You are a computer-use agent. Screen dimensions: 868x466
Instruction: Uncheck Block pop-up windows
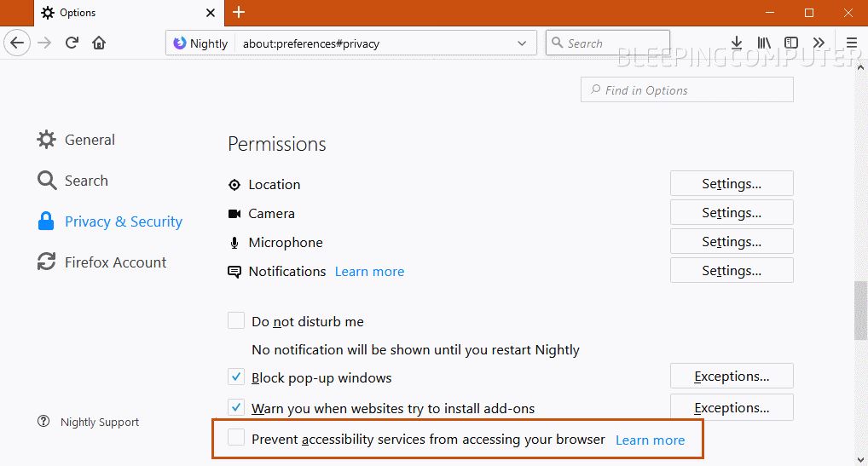236,377
